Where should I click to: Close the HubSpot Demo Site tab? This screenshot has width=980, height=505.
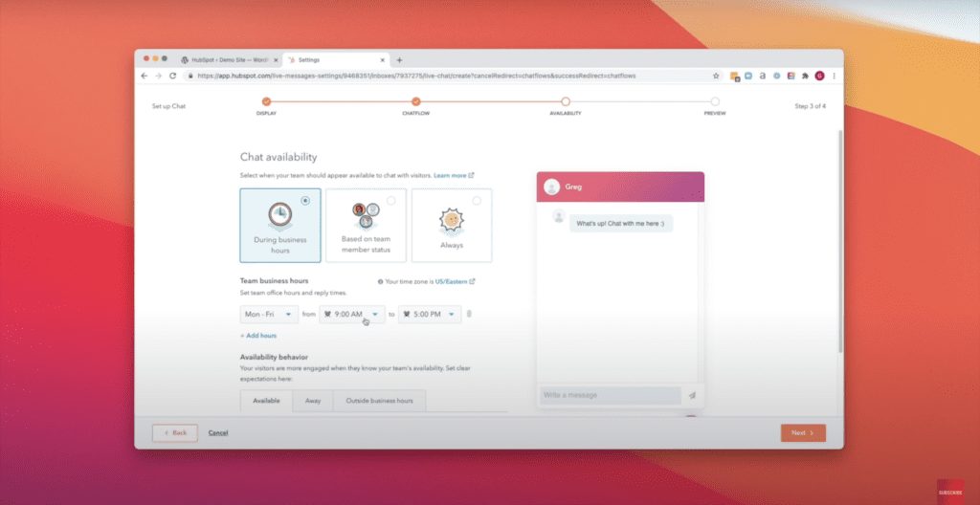pyautogui.click(x=276, y=60)
